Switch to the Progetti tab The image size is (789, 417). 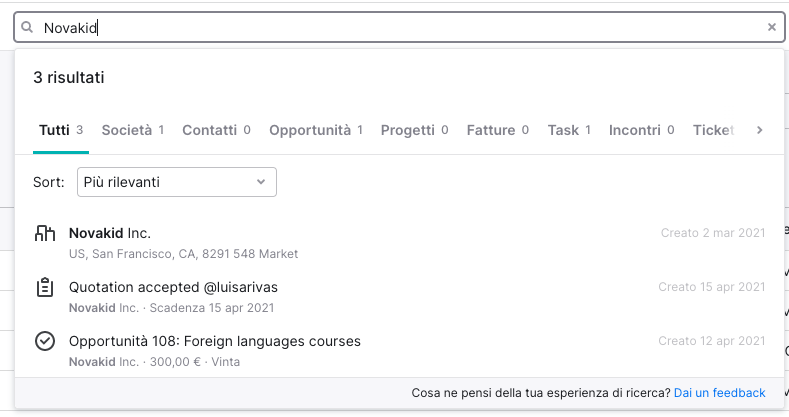click(x=415, y=130)
